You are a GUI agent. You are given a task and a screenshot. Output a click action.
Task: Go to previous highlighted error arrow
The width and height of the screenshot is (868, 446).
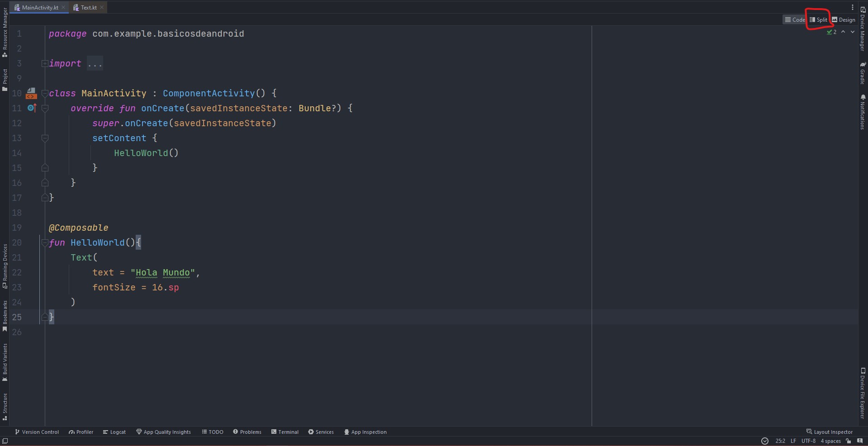click(843, 32)
